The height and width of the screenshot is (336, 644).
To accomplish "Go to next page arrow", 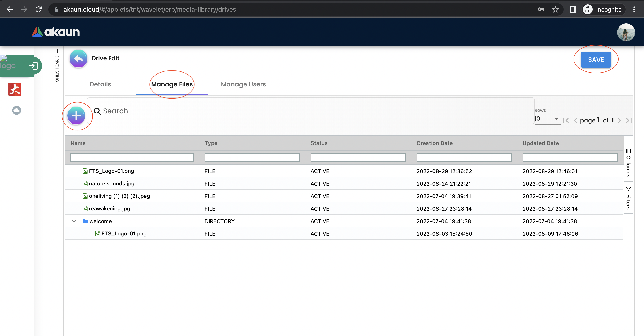I will (x=619, y=120).
